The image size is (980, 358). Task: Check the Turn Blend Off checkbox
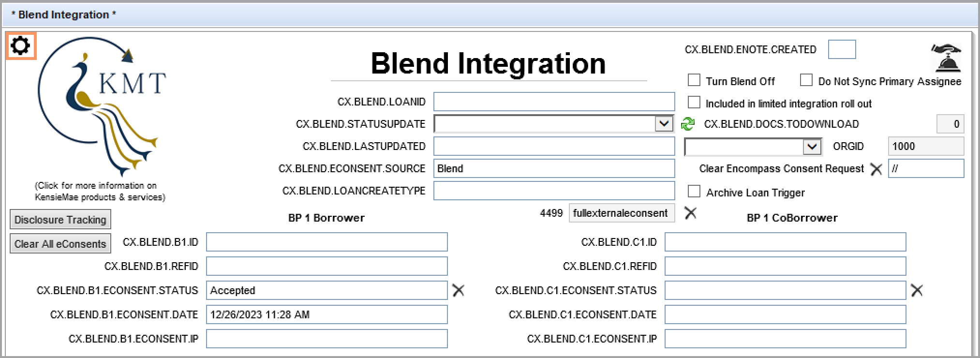coord(694,80)
